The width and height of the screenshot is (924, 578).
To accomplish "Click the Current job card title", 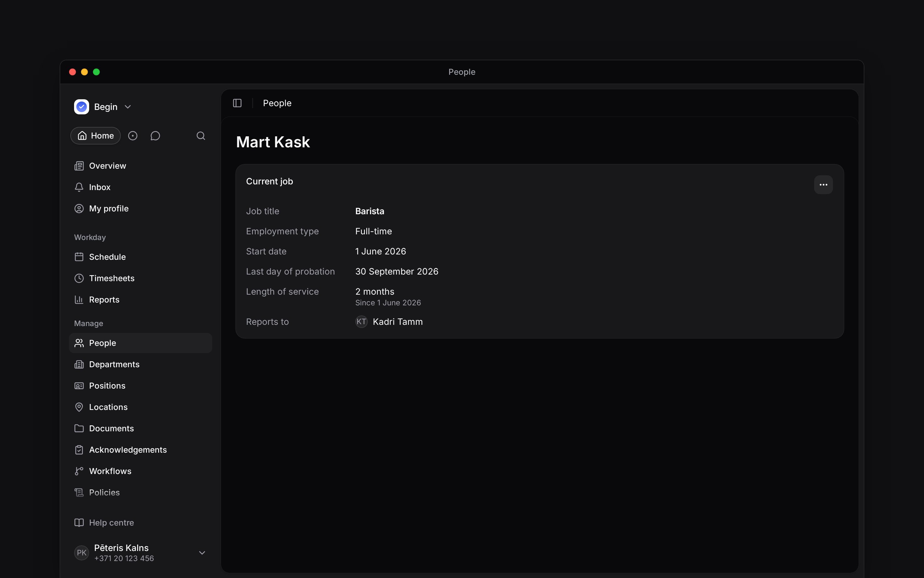I will (x=269, y=182).
